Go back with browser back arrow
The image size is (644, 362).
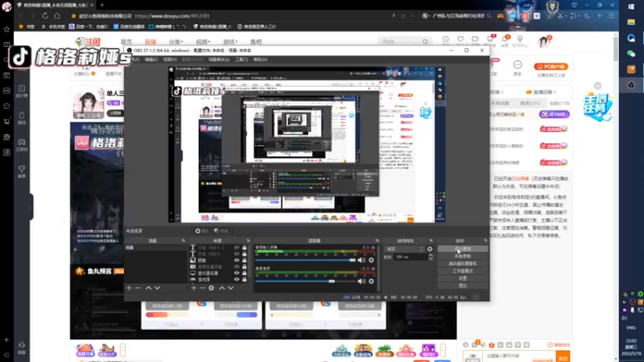point(21,16)
